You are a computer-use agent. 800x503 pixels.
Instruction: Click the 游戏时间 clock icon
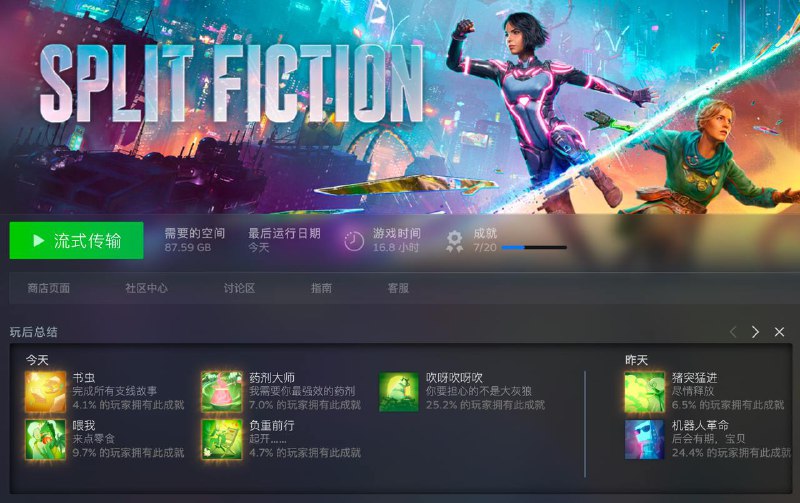point(354,241)
